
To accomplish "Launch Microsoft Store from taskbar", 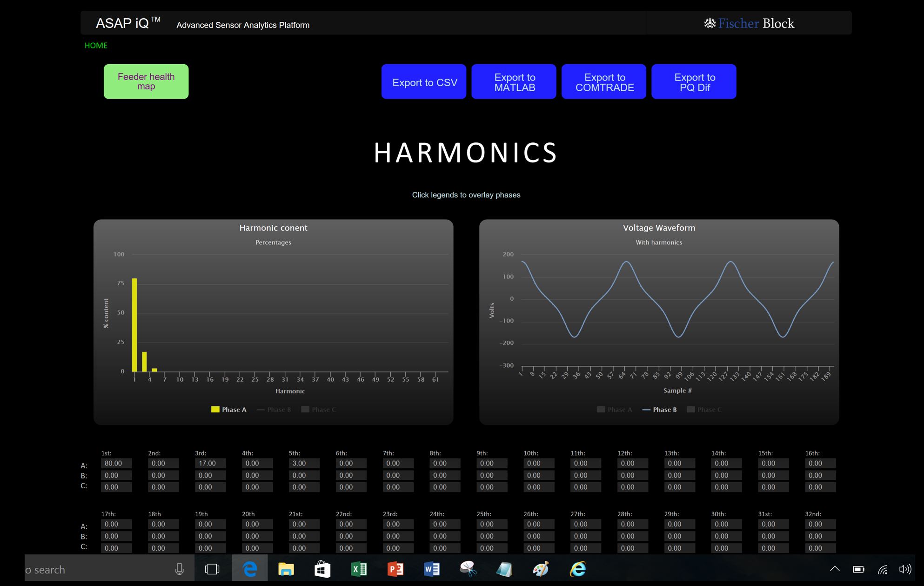I will click(322, 569).
